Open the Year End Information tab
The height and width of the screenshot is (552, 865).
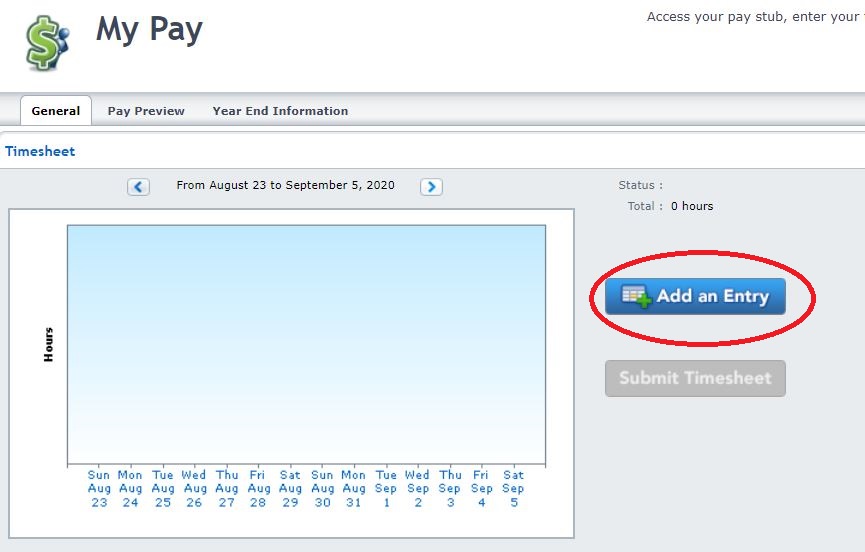pos(280,111)
